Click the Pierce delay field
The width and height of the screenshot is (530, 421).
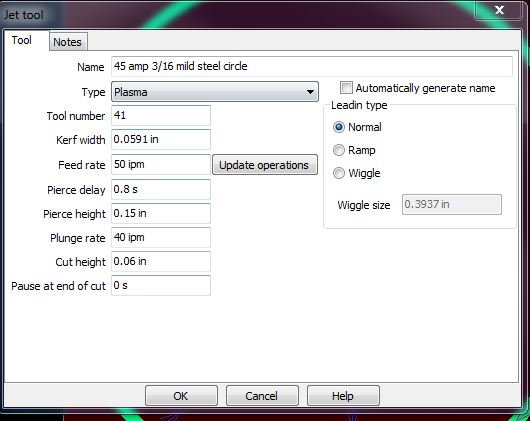pos(161,189)
